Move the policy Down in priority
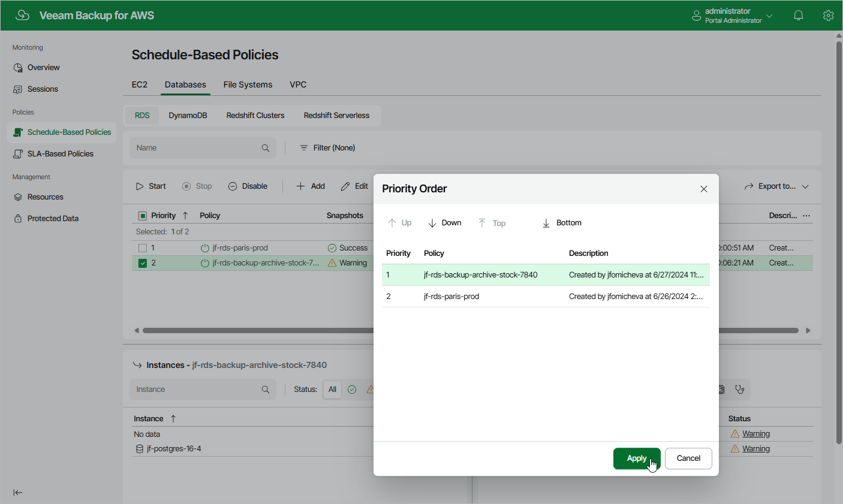 click(x=445, y=223)
